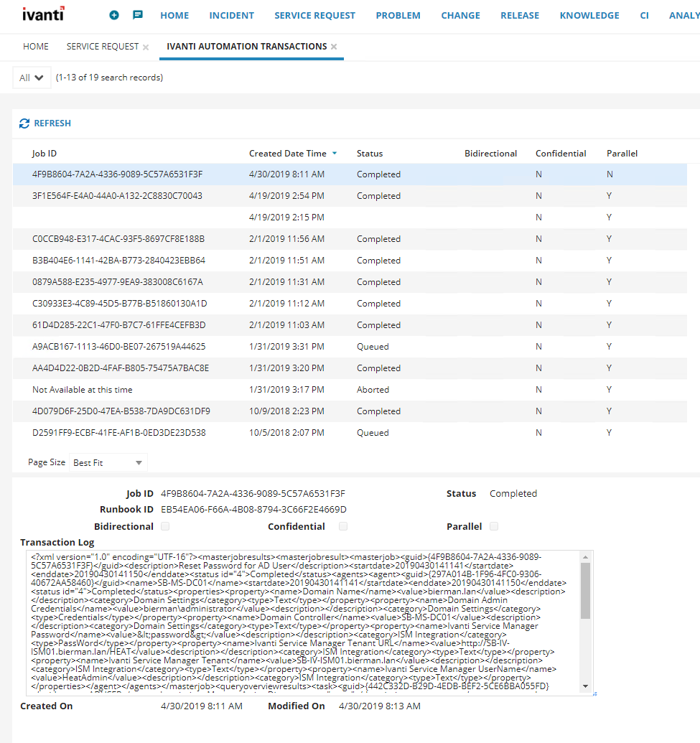Sort by Parallel column header
This screenshot has height=743, width=700.
point(622,154)
